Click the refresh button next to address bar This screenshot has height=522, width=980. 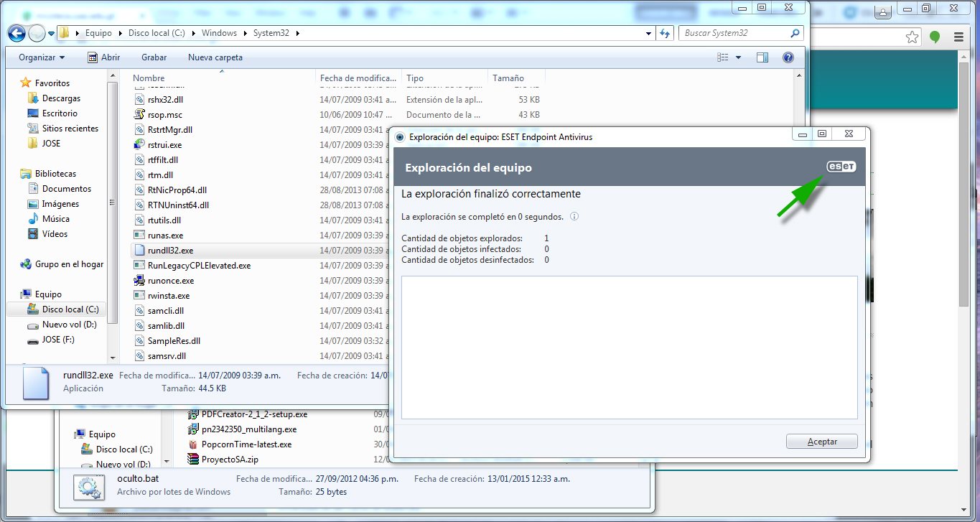(x=665, y=33)
